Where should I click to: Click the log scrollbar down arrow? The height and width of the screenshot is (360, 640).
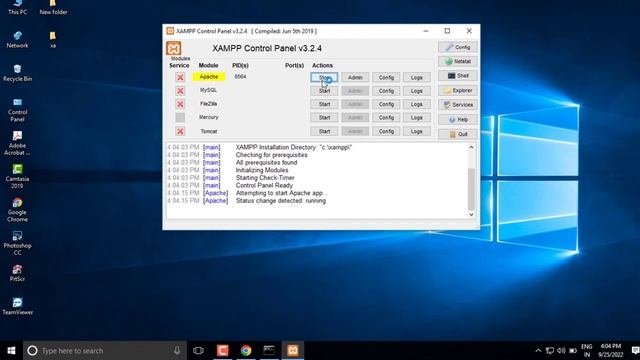[471, 214]
